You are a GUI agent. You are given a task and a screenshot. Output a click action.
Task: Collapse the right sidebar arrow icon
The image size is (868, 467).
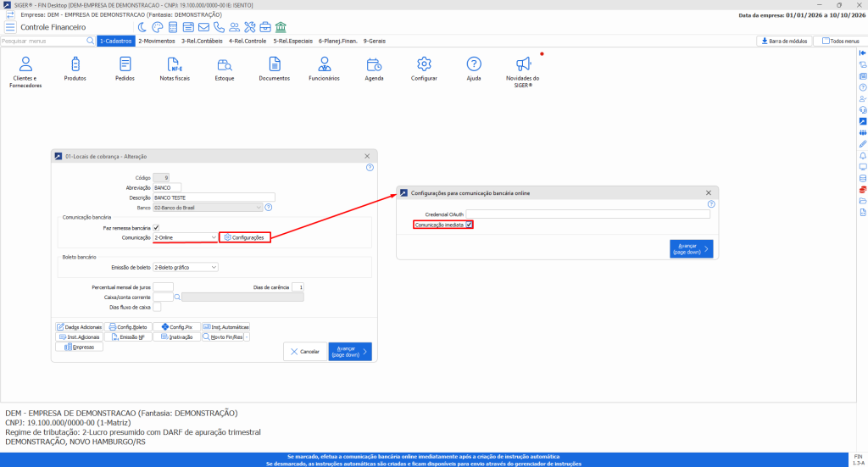pyautogui.click(x=862, y=53)
